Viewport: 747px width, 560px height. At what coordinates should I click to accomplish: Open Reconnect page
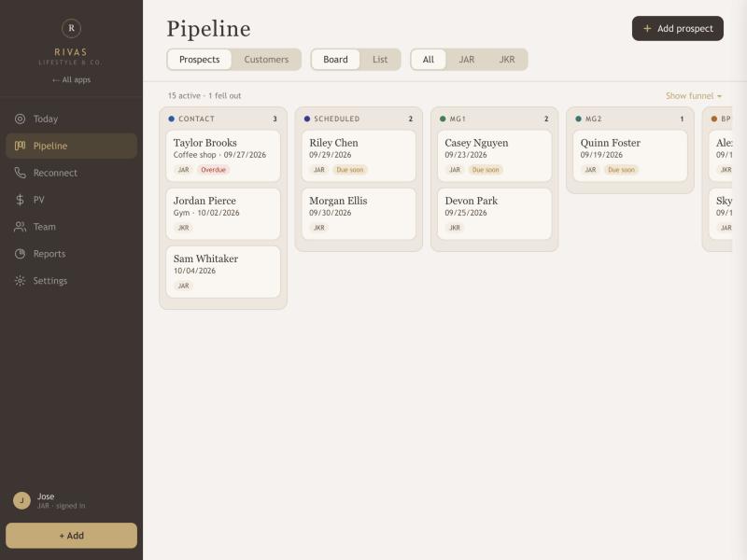pos(72,173)
